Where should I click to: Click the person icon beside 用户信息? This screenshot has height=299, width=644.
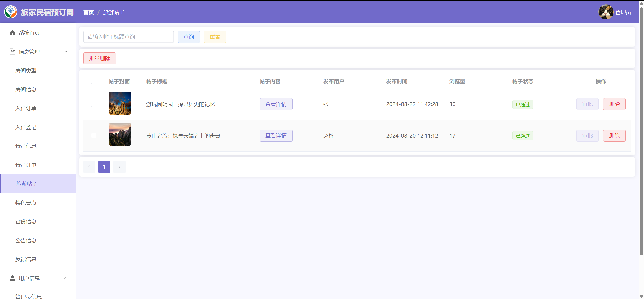pos(12,278)
